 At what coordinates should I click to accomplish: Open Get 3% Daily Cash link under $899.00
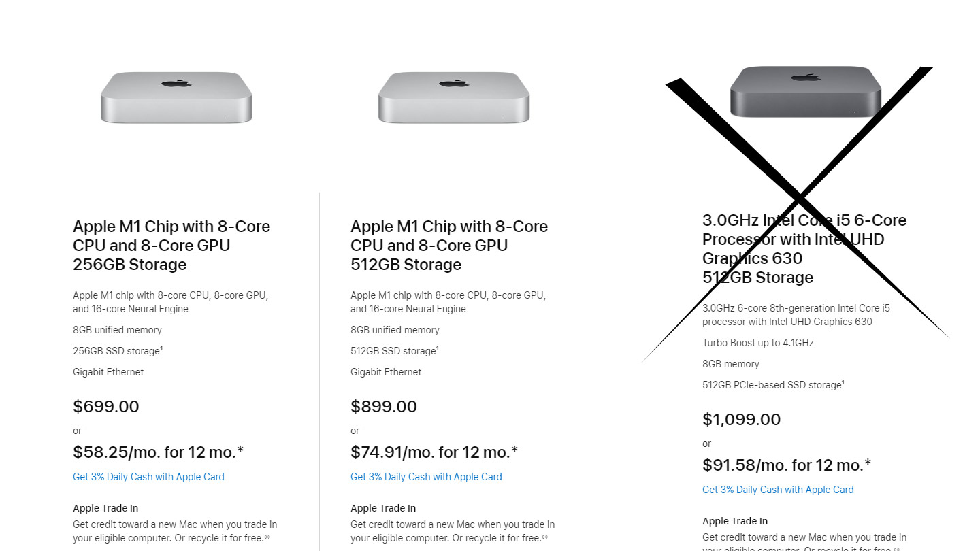[426, 477]
